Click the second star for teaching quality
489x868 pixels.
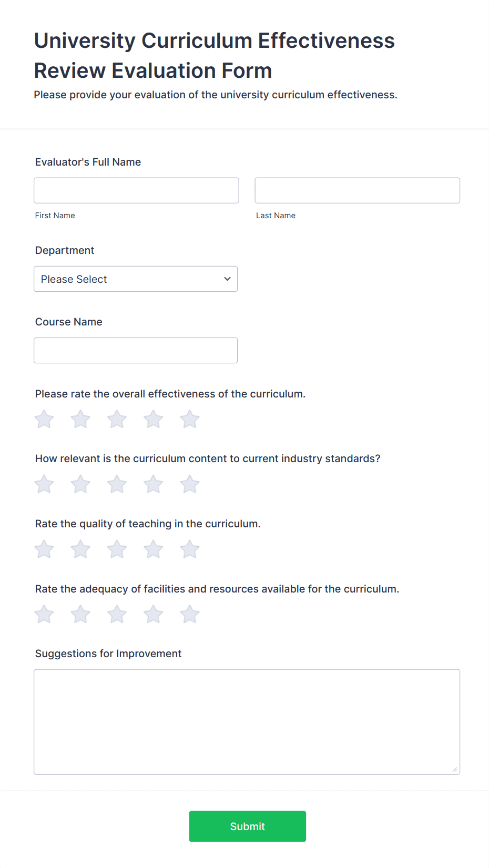[80, 549]
